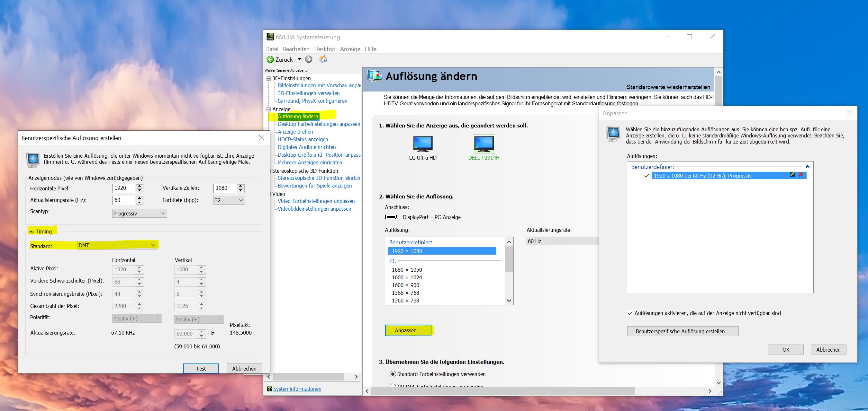The width and height of the screenshot is (868, 411).
Task: Click the Aktualisierungsrate (Hz) input field
Action: pyautogui.click(x=124, y=200)
